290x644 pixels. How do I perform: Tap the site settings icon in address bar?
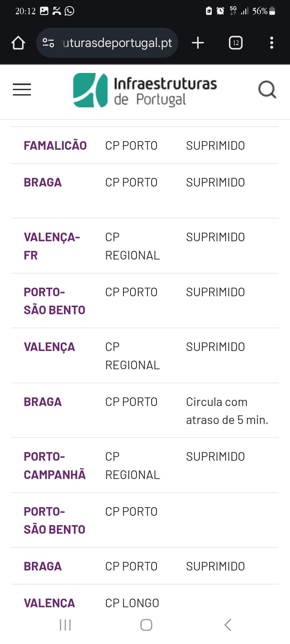48,43
